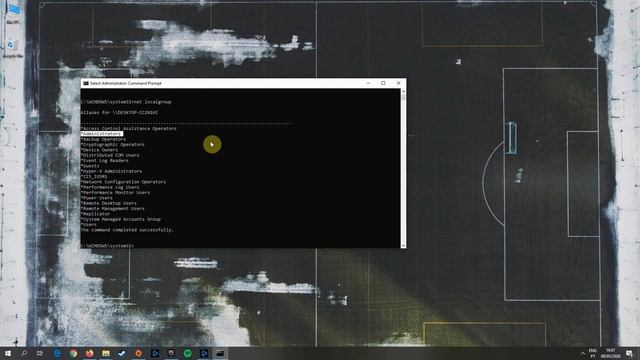The height and width of the screenshot is (360, 640).
Task: Minimize the Command Prompt window
Action: [x=368, y=83]
